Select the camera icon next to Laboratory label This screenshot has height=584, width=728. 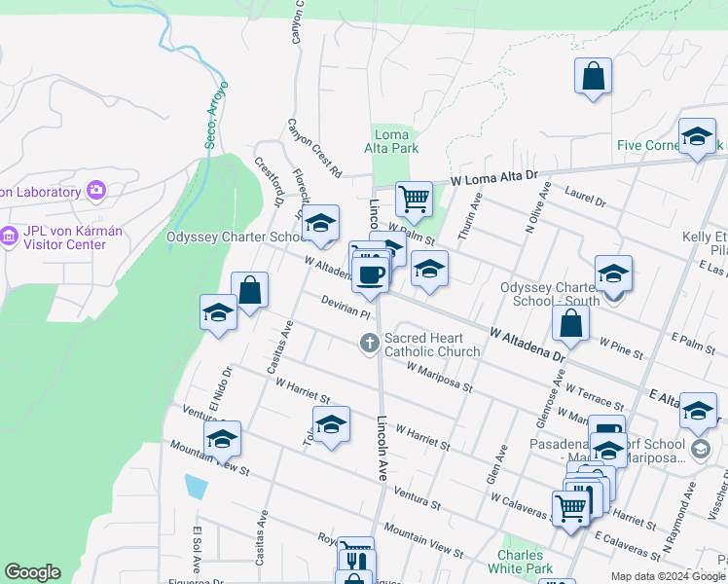(x=96, y=191)
